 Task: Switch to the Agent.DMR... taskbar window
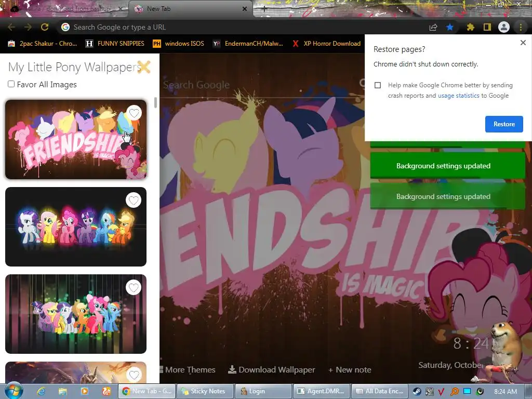[x=322, y=391]
